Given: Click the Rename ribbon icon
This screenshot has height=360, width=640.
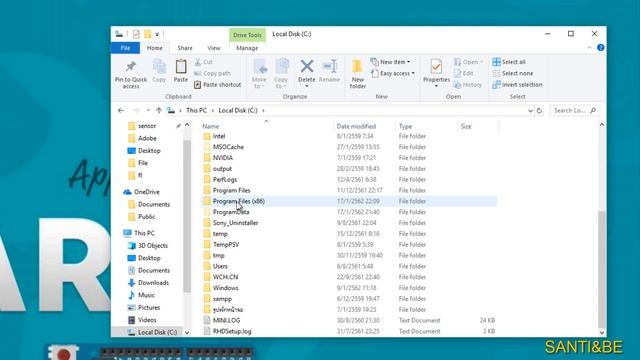Looking at the screenshot, I should tap(329, 67).
